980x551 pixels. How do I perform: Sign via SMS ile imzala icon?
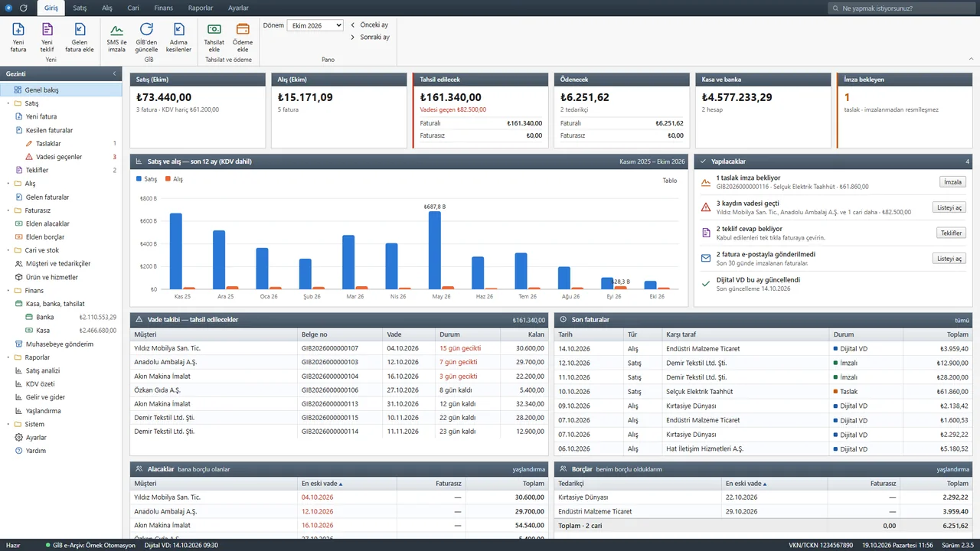click(x=116, y=37)
